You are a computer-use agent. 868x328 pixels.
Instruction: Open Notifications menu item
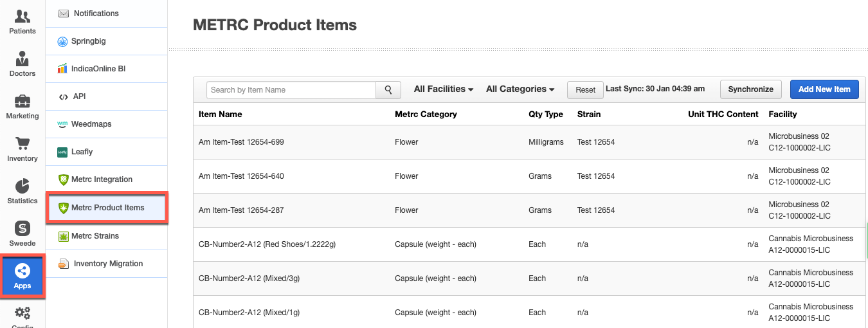pos(107,14)
